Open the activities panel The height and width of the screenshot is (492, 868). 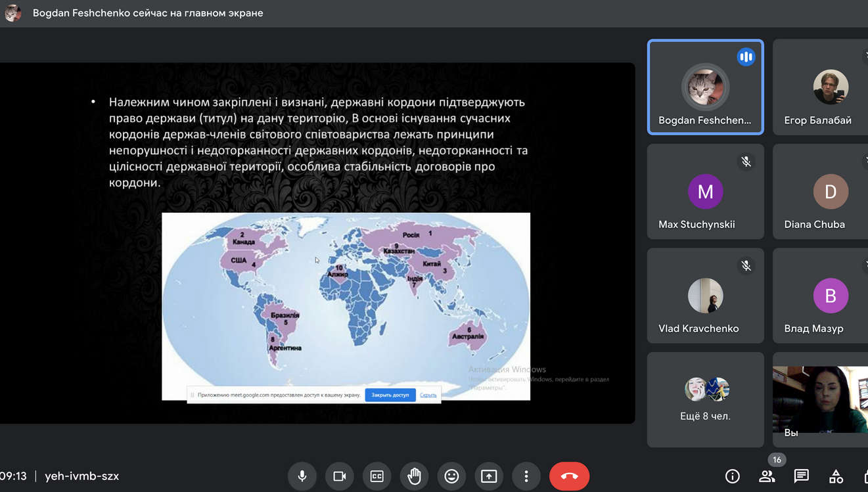pyautogui.click(x=836, y=476)
